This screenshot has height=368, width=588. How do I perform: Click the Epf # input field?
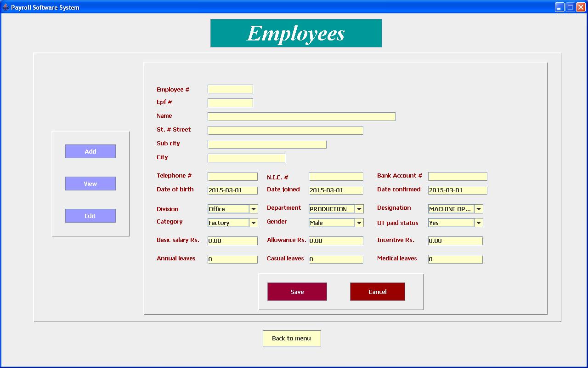pos(230,103)
